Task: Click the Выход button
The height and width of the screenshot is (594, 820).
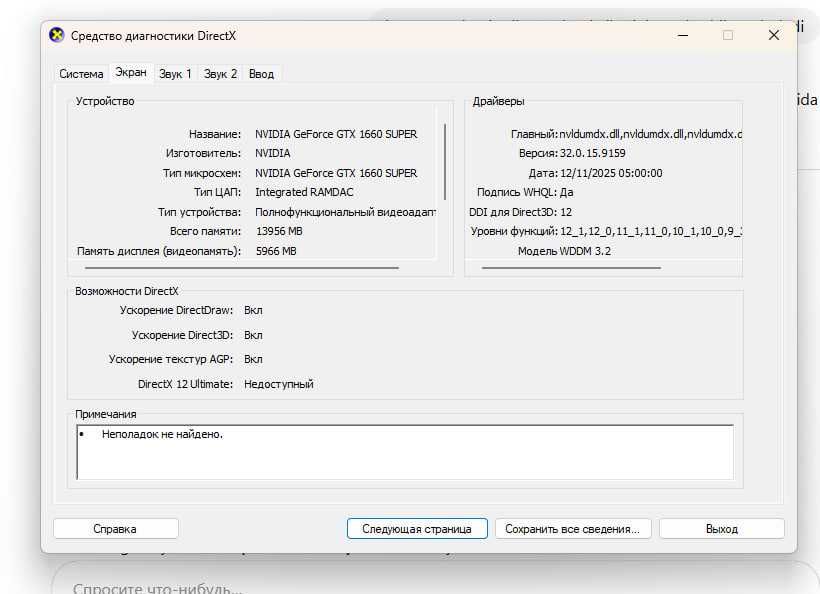Action: click(722, 529)
